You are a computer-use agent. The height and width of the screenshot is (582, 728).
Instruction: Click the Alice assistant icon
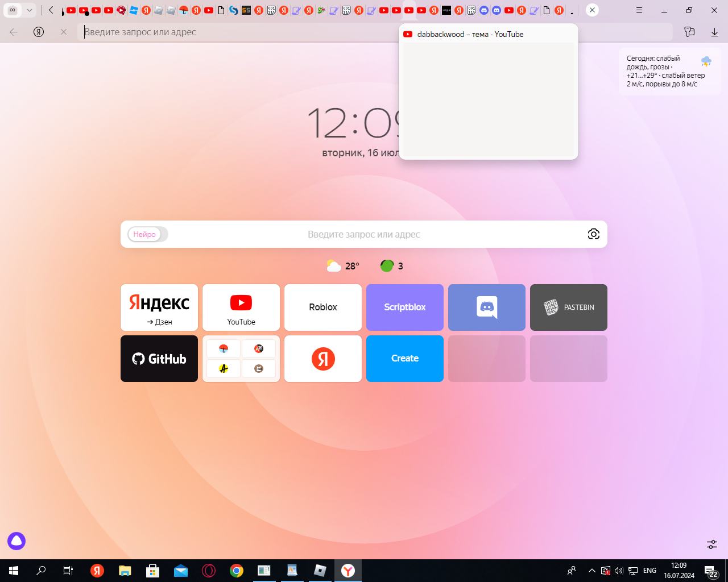(x=16, y=541)
